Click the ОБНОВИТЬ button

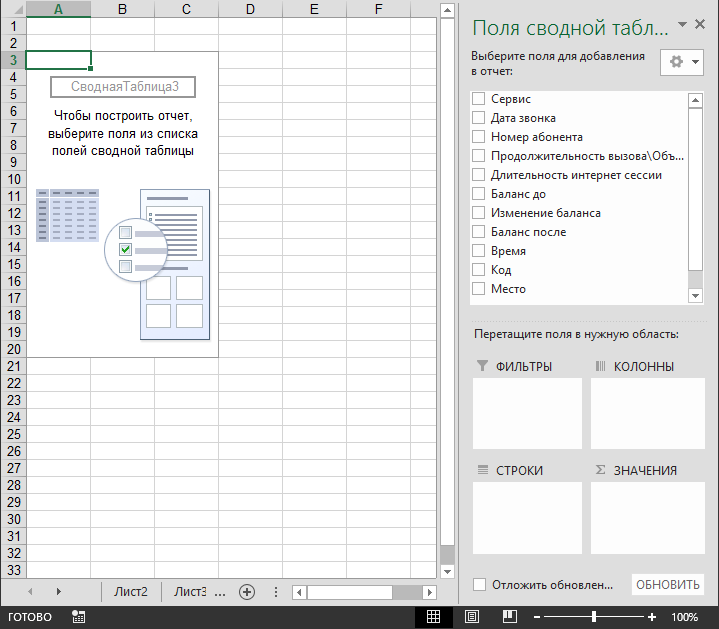668,585
